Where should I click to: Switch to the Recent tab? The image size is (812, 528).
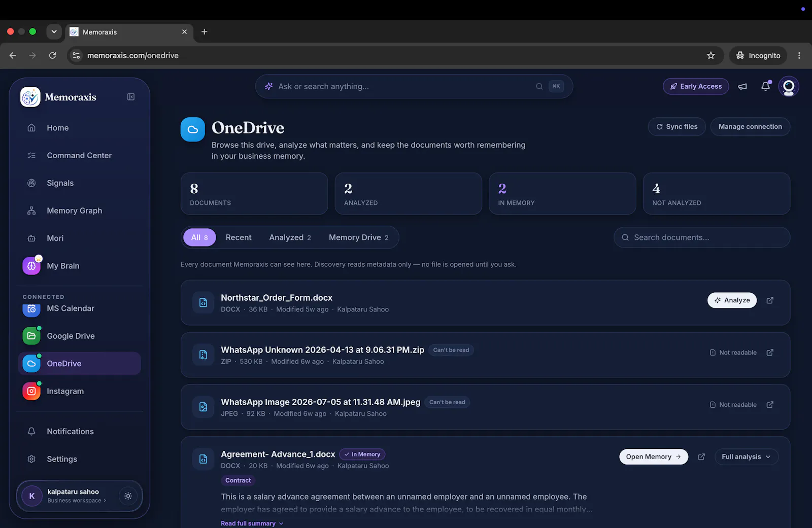[239, 237]
